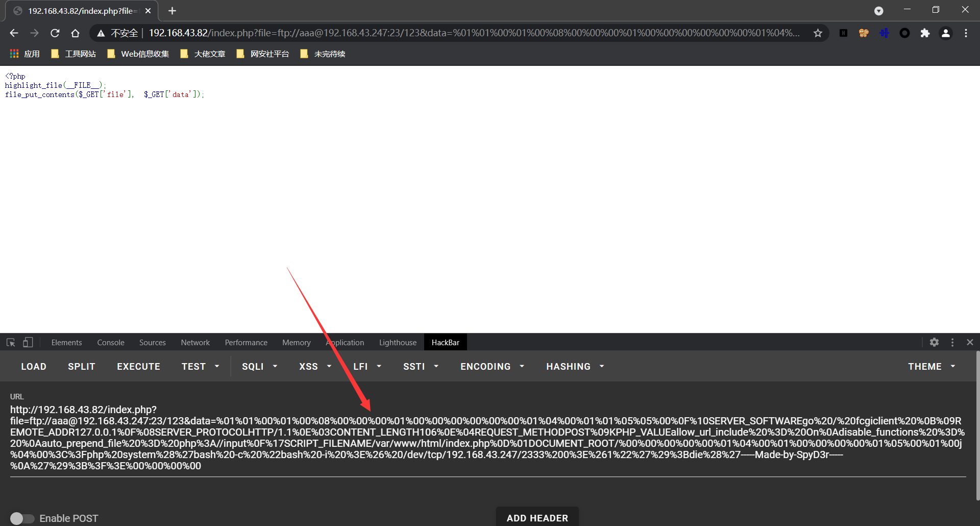Click the highlight_file(__FILE__) code line

tap(56, 85)
